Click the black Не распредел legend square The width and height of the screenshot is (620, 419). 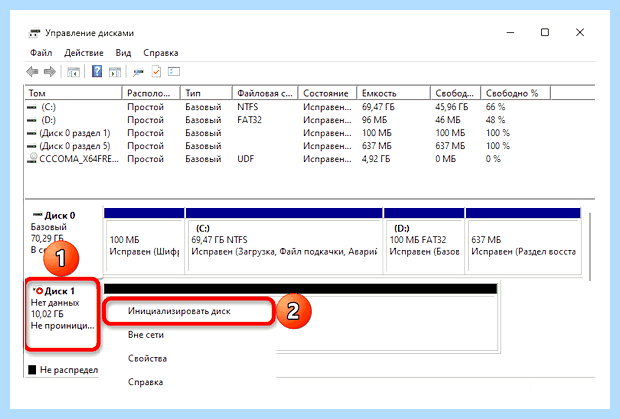click(32, 370)
